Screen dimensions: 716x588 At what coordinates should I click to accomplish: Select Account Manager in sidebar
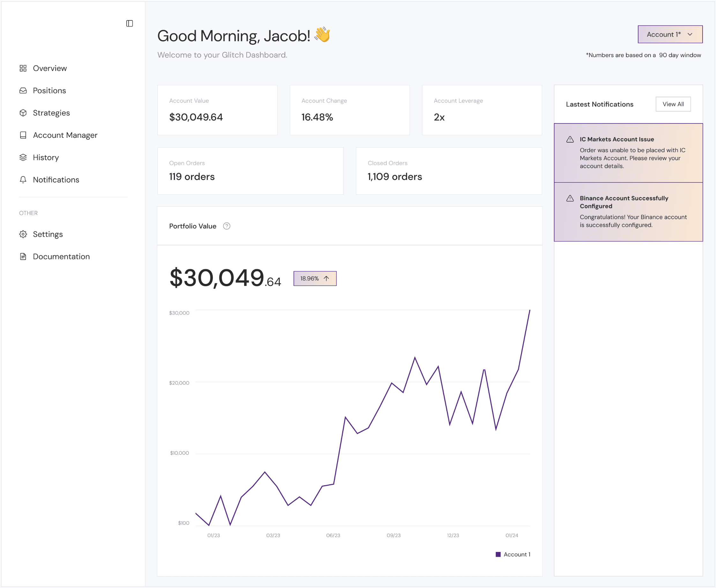(65, 136)
